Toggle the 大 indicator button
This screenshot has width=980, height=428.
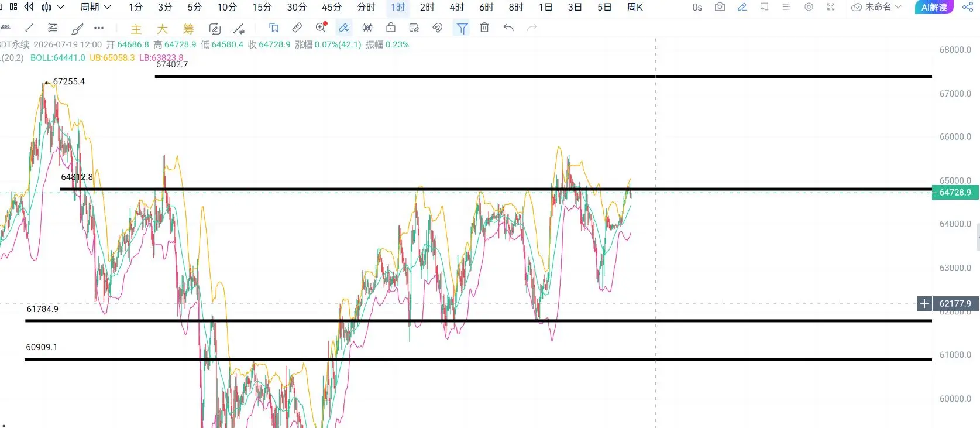[x=162, y=29]
